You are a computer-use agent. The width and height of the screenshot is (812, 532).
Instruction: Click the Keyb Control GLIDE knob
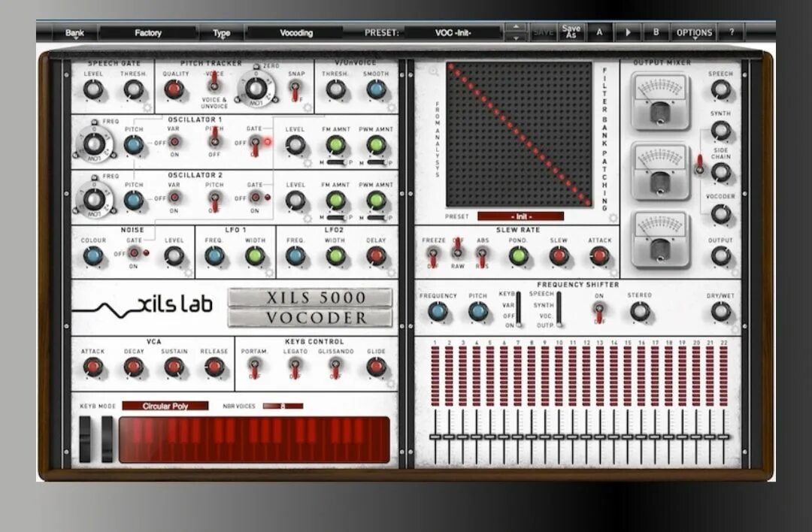(377, 367)
